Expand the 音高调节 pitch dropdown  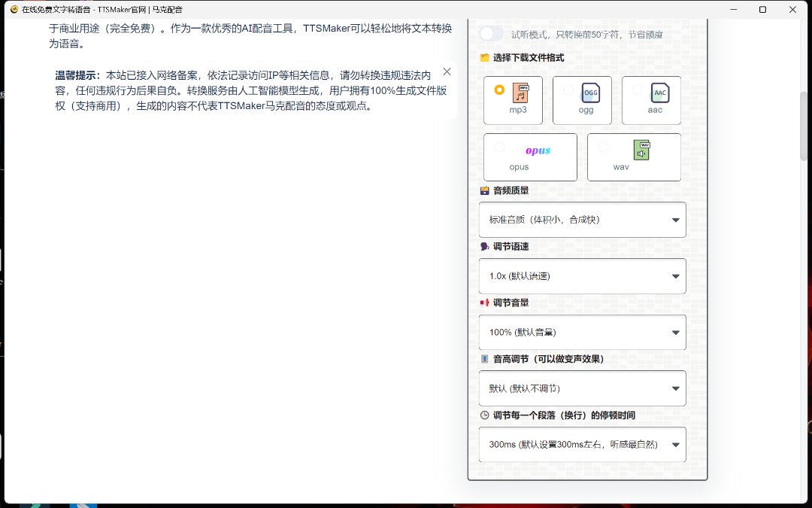point(582,388)
